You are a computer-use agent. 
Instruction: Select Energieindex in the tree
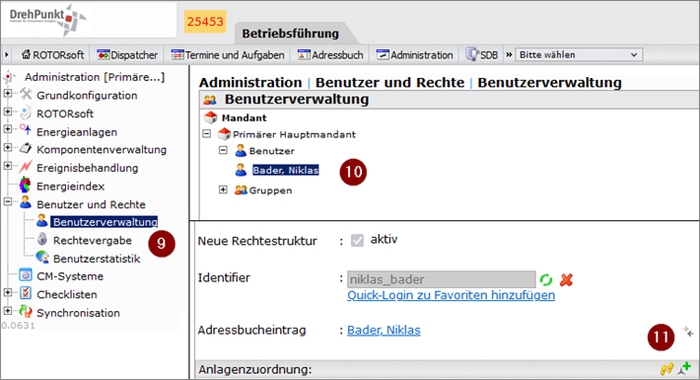pos(70,186)
